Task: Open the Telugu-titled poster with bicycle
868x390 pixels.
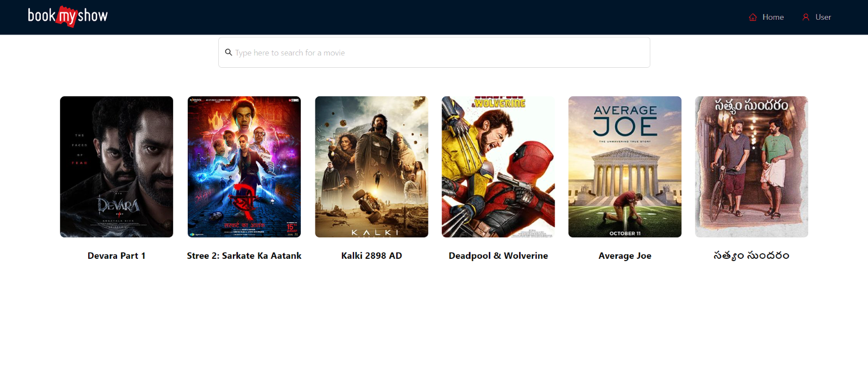Action: tap(752, 167)
